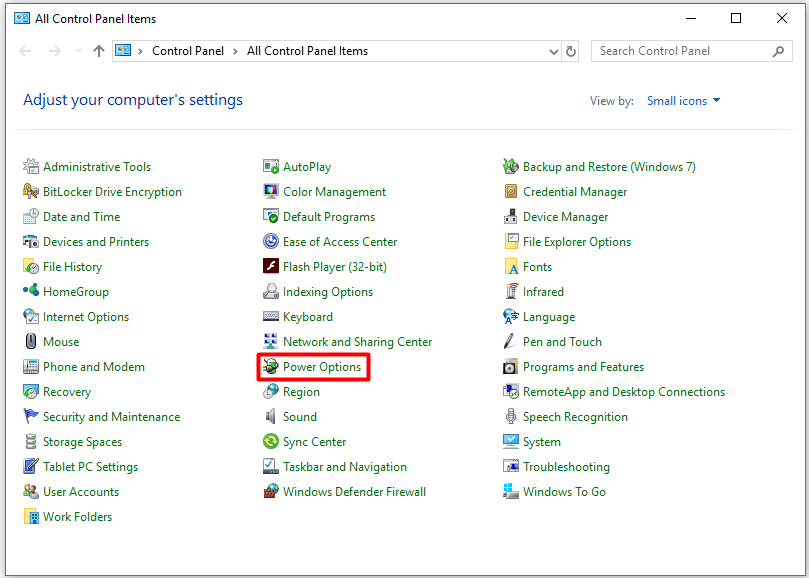
Task: Open Tablet PC Settings link
Action: click(90, 467)
